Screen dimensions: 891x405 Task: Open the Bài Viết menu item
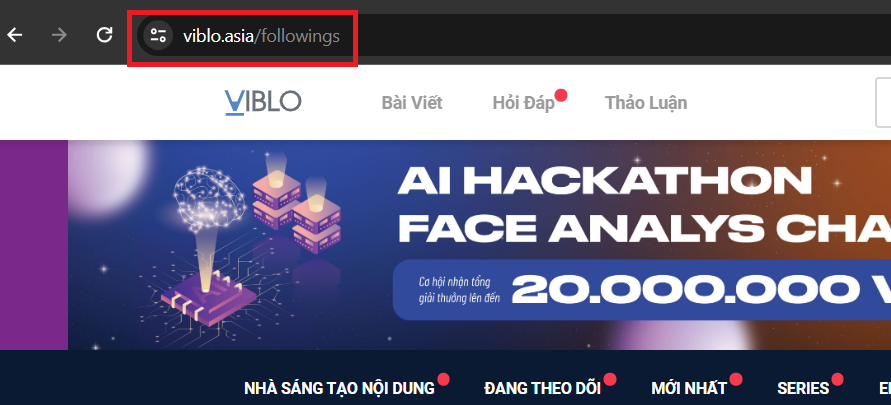pos(412,103)
